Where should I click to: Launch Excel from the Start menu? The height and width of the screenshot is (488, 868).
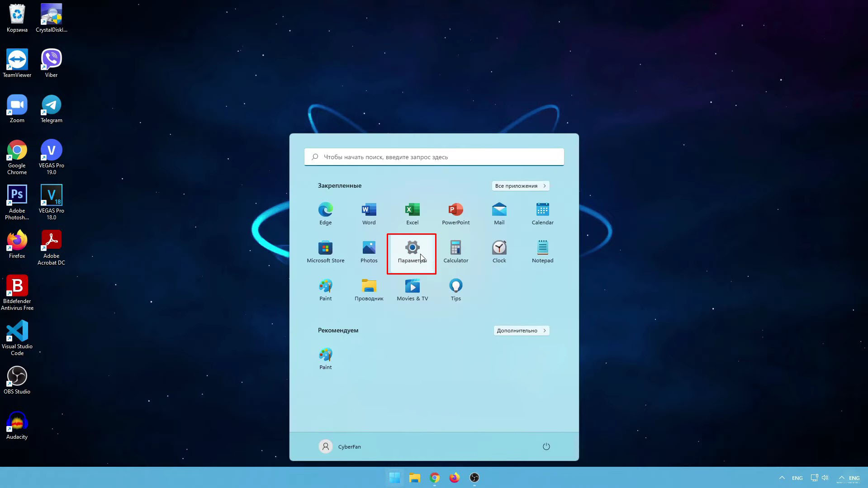[412, 213]
